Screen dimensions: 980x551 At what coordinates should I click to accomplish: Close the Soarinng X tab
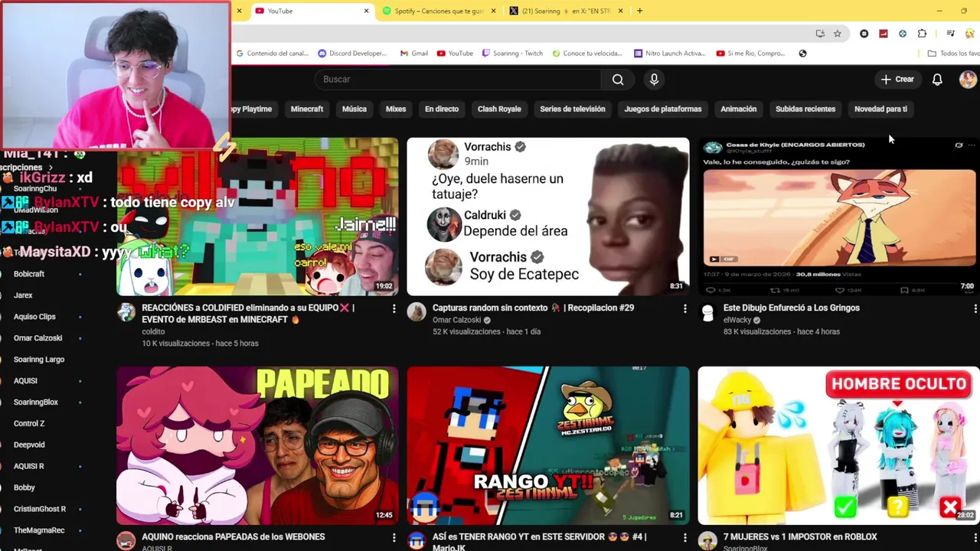pos(620,11)
